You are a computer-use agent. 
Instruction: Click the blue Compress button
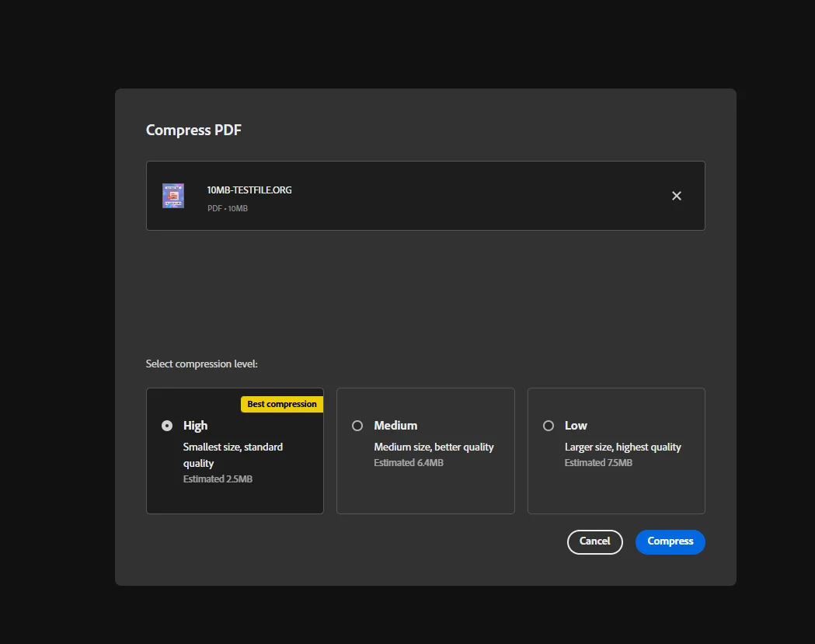pyautogui.click(x=670, y=541)
